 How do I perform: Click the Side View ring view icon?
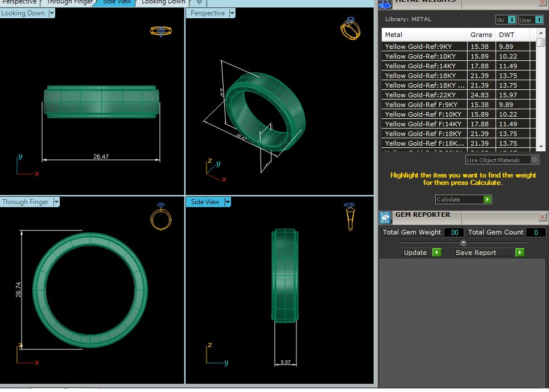click(x=349, y=216)
